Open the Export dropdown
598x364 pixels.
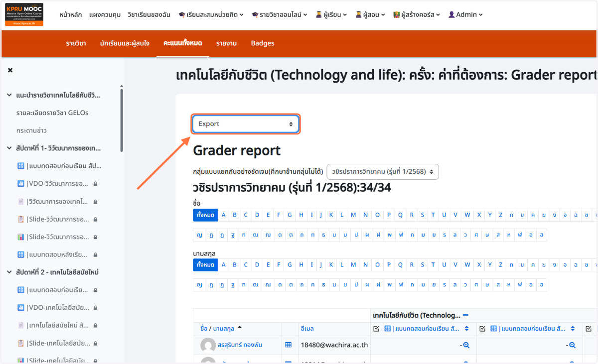coord(246,124)
